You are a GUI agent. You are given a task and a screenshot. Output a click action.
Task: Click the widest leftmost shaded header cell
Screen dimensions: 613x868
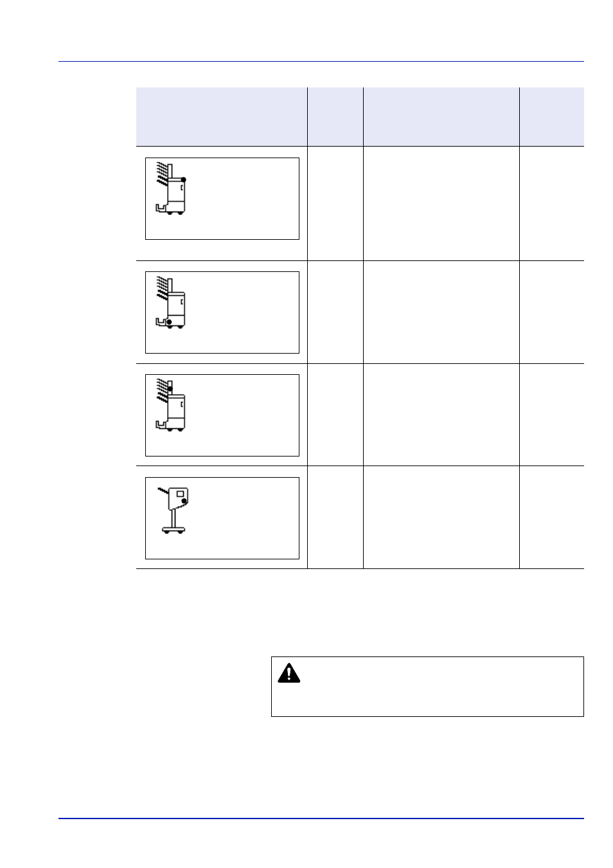coord(222,117)
